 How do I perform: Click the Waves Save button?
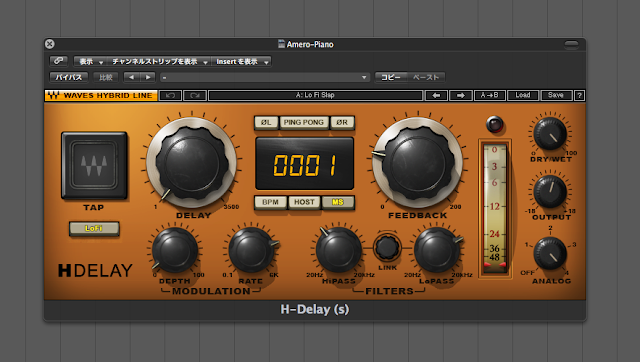pos(556,95)
